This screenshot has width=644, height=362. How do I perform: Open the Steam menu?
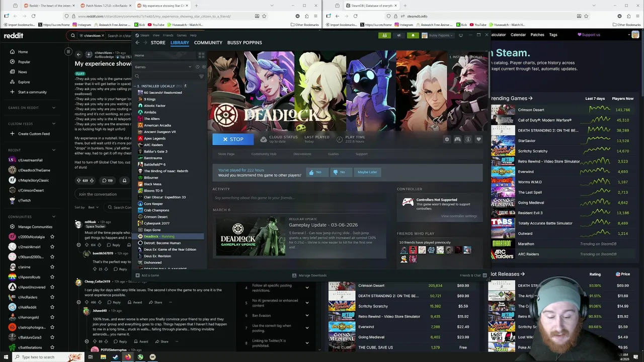coord(144,35)
